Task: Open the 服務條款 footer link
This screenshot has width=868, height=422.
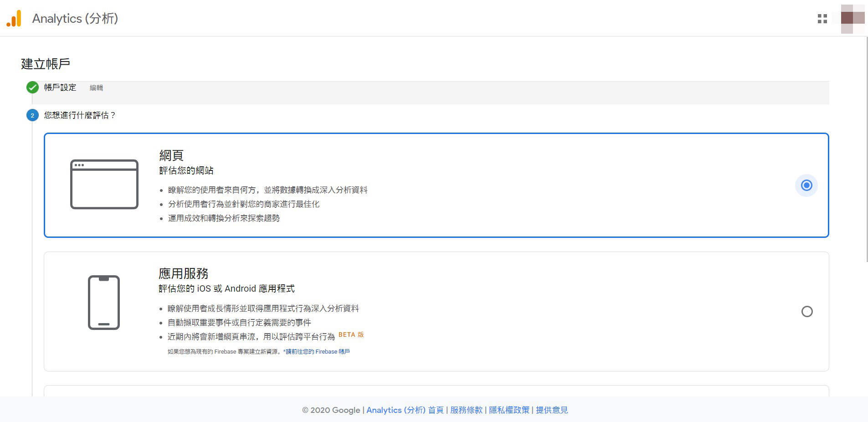Action: (466, 410)
